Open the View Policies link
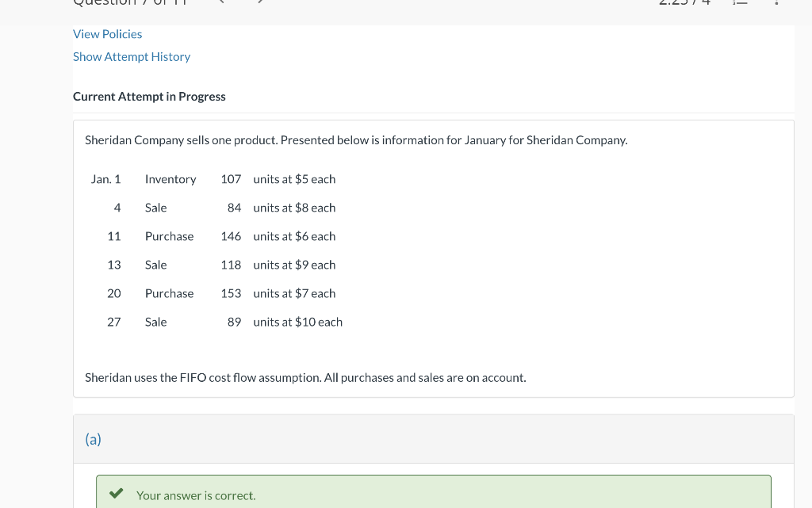The image size is (812, 508). (x=107, y=34)
